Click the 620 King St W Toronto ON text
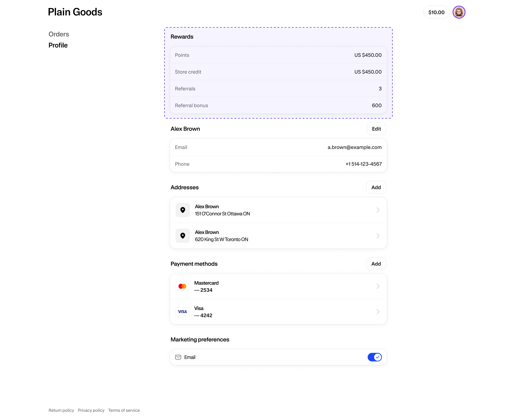This screenshot has height=420, width=514. pos(221,239)
